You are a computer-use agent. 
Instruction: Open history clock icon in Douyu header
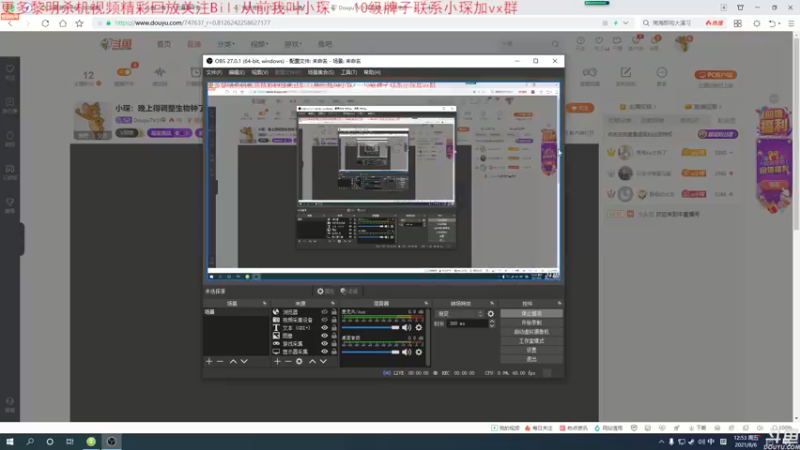(581, 41)
